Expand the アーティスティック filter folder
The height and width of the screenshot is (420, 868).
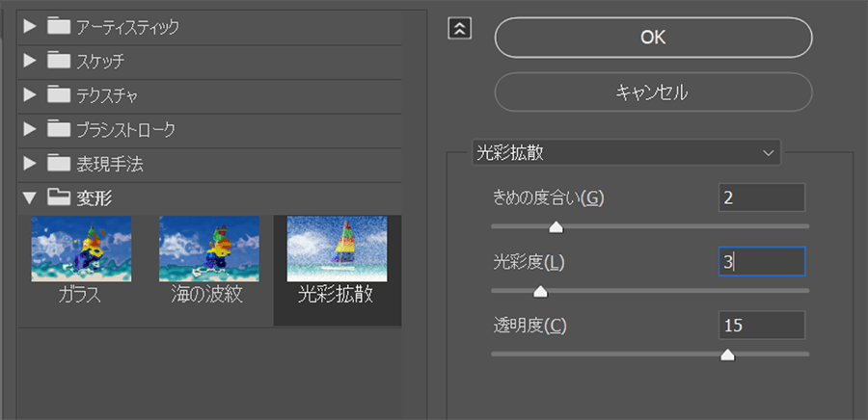[30, 26]
